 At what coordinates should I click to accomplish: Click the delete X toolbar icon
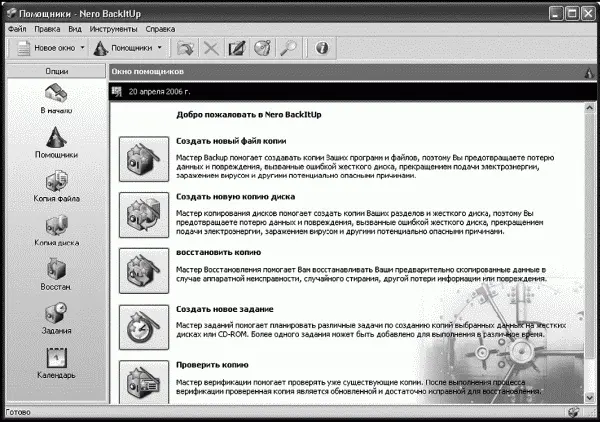pos(211,48)
